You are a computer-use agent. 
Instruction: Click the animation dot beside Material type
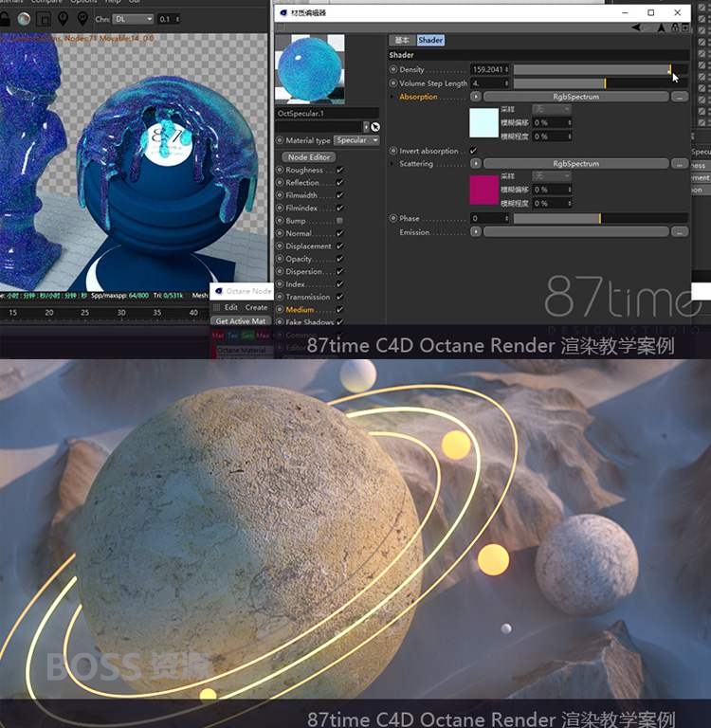tap(280, 140)
